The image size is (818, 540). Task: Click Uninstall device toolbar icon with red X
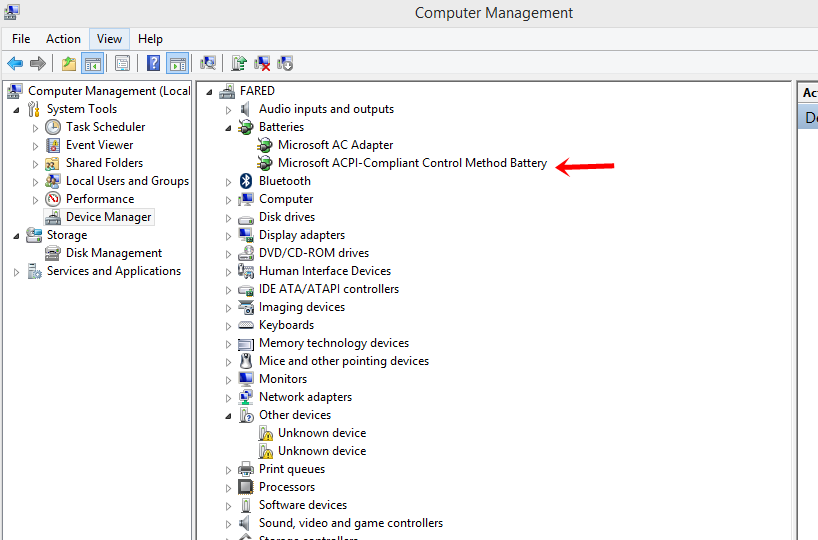(262, 64)
